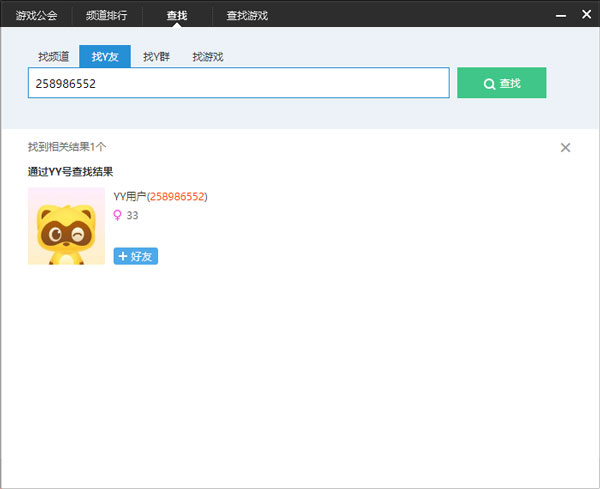
Task: Select the 找Y友 search category
Action: coord(105,57)
